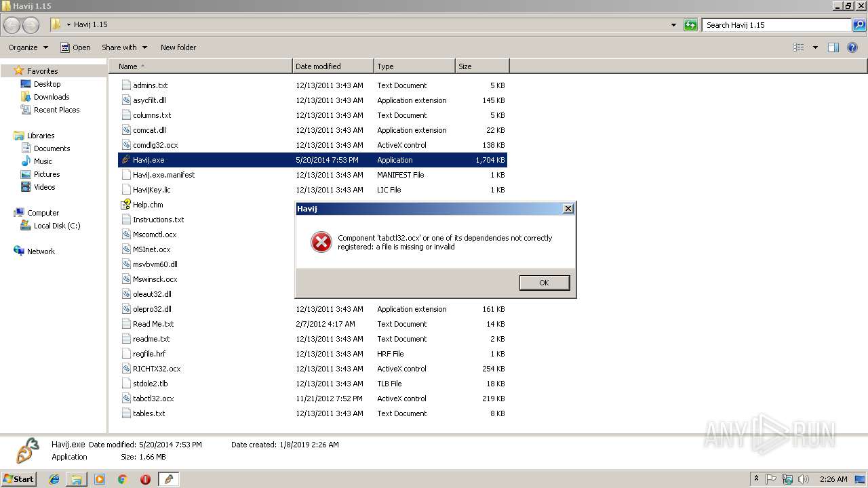Click the Open toolbar button
The height and width of the screenshot is (488, 868).
(75, 47)
